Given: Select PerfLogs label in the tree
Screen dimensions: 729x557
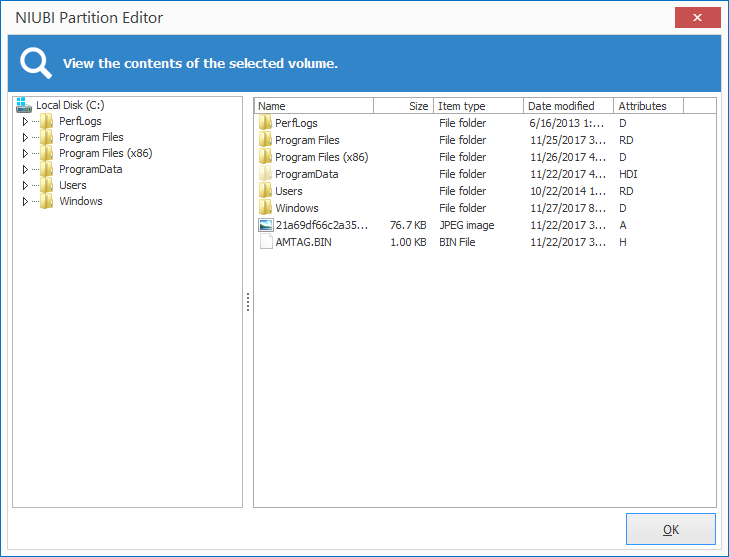Looking at the screenshot, I should tap(80, 121).
